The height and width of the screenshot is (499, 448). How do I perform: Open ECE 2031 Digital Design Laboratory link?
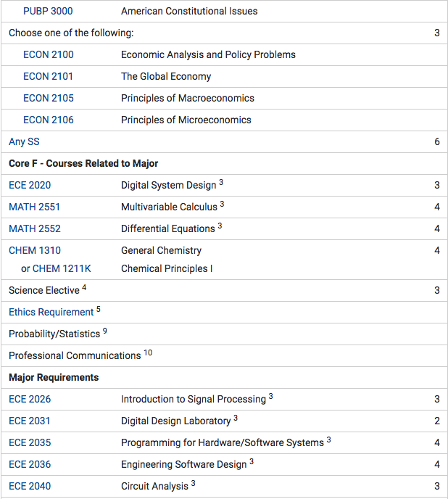point(30,421)
